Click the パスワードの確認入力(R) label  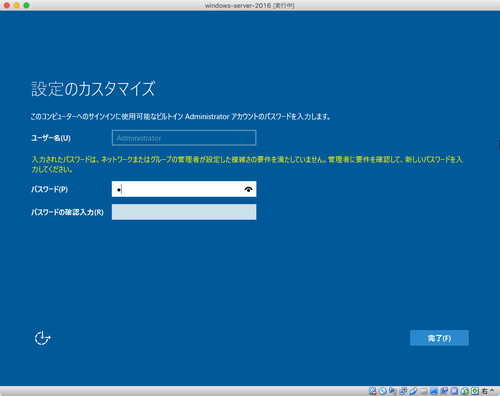pyautogui.click(x=67, y=212)
